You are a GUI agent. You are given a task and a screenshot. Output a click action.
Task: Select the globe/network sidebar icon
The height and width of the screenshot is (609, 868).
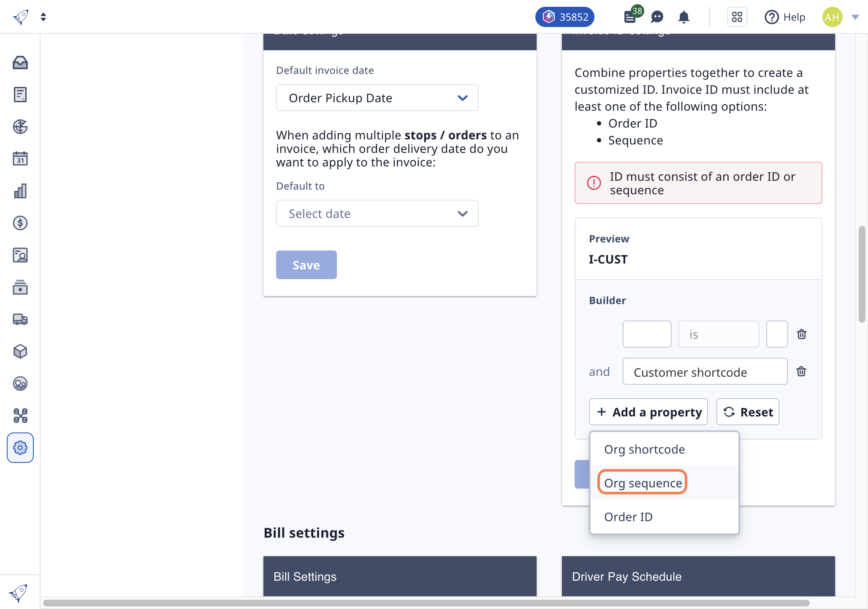click(x=20, y=127)
